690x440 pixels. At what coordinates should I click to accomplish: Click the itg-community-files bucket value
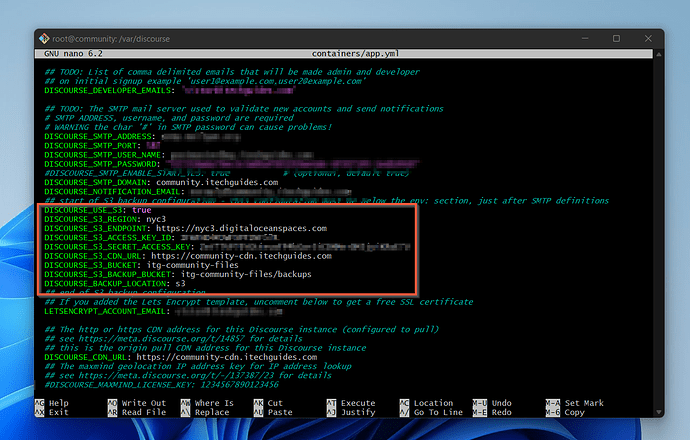click(192, 265)
